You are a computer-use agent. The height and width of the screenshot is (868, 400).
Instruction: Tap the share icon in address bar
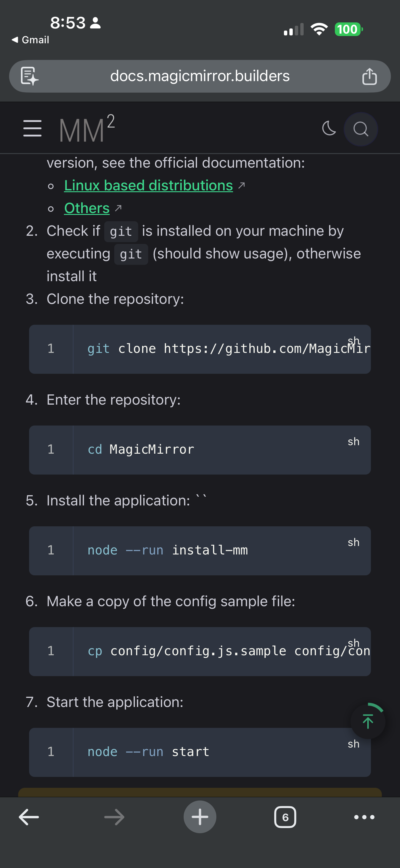[x=369, y=77]
